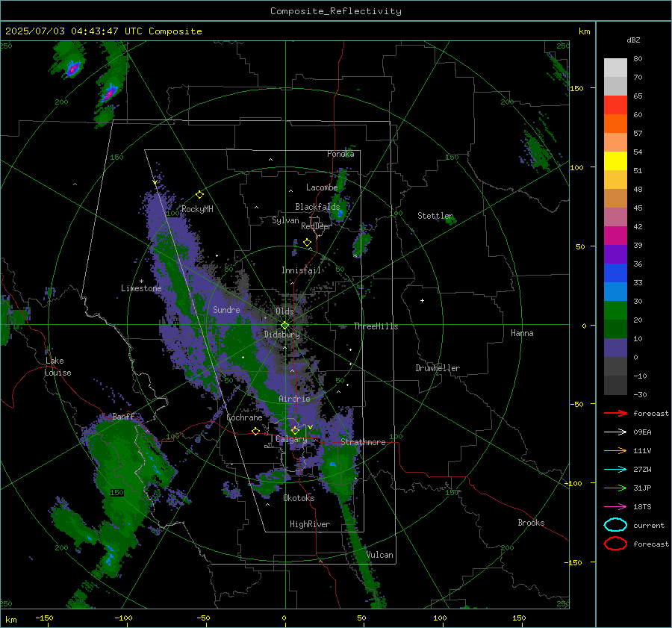Click the dBZ scale heading

633,40
